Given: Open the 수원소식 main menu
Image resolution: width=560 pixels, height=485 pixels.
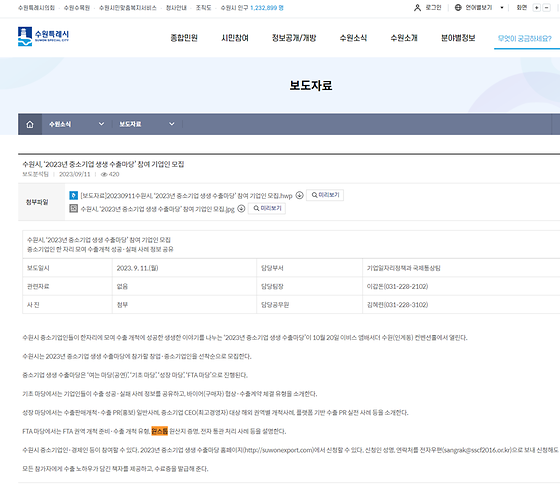Looking at the screenshot, I should (x=353, y=38).
